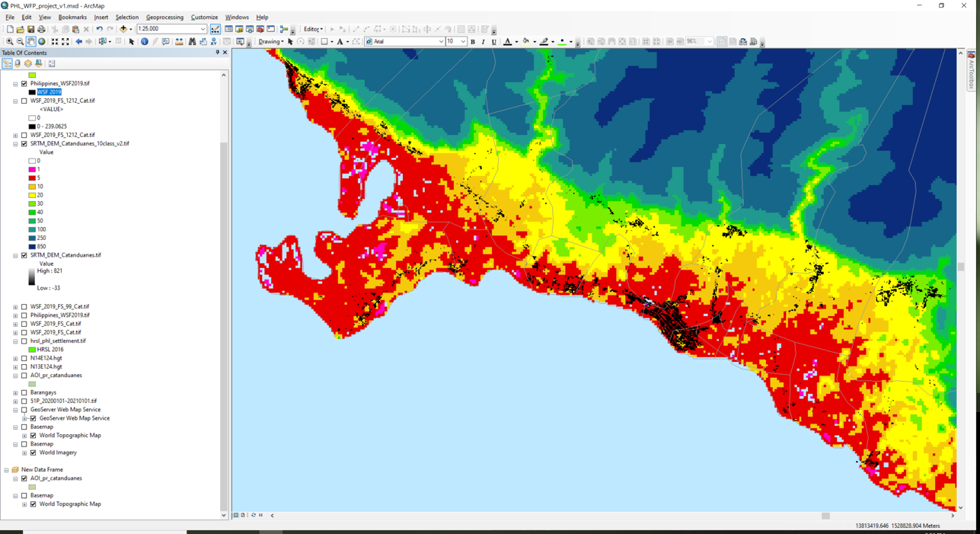The height and width of the screenshot is (534, 980).
Task: Switch TOC to List By Visibility
Action: pos(28,64)
